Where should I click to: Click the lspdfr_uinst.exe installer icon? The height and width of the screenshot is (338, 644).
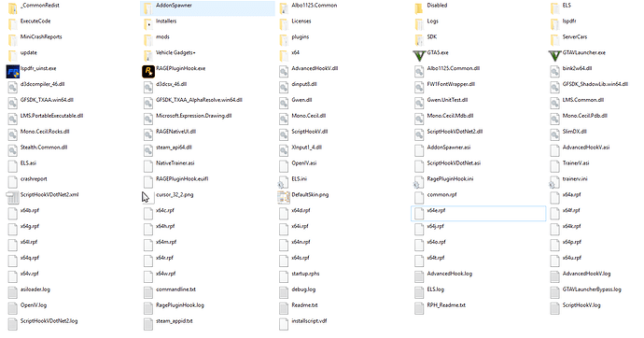click(x=13, y=72)
